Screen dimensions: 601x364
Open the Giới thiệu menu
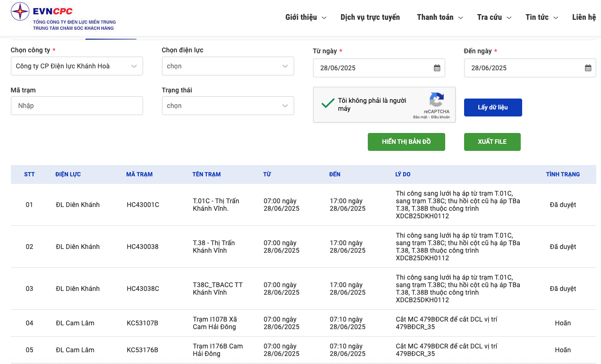click(305, 17)
